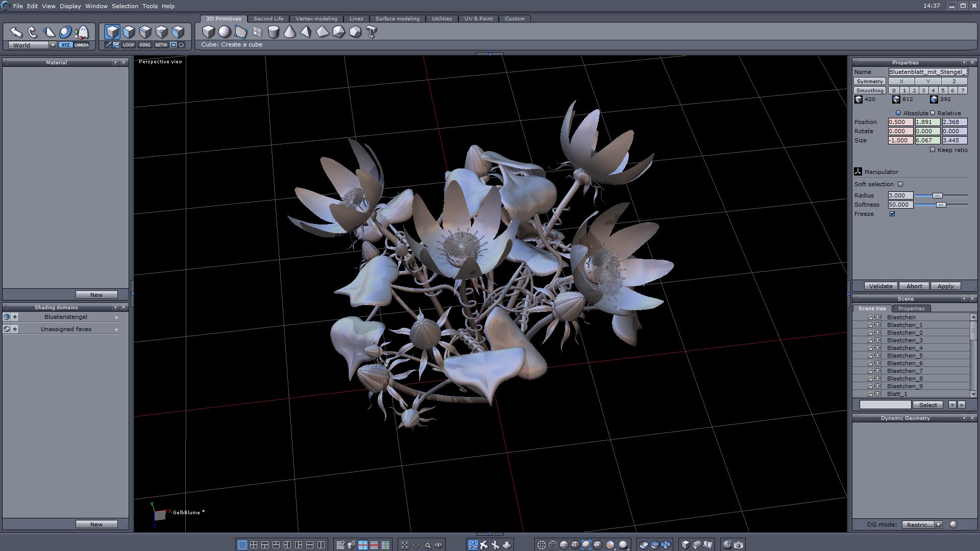Open the World coordinate dropdown

tap(53, 45)
